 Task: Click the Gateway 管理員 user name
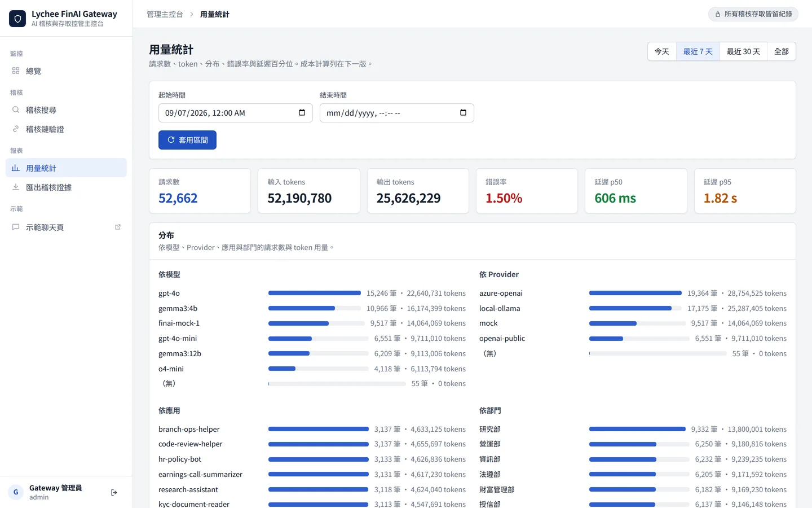tap(56, 488)
